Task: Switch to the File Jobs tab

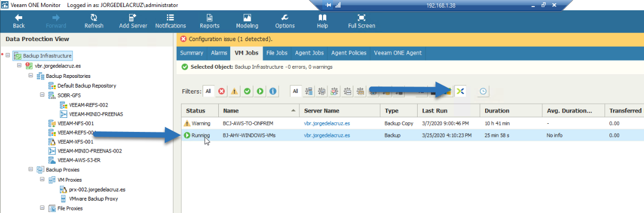Action: pyautogui.click(x=277, y=53)
